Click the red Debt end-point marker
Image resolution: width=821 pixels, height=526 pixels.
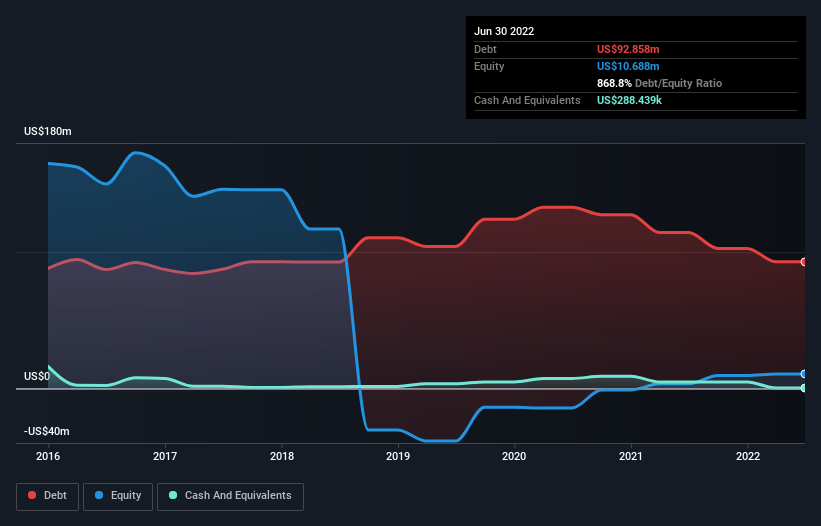coord(804,262)
